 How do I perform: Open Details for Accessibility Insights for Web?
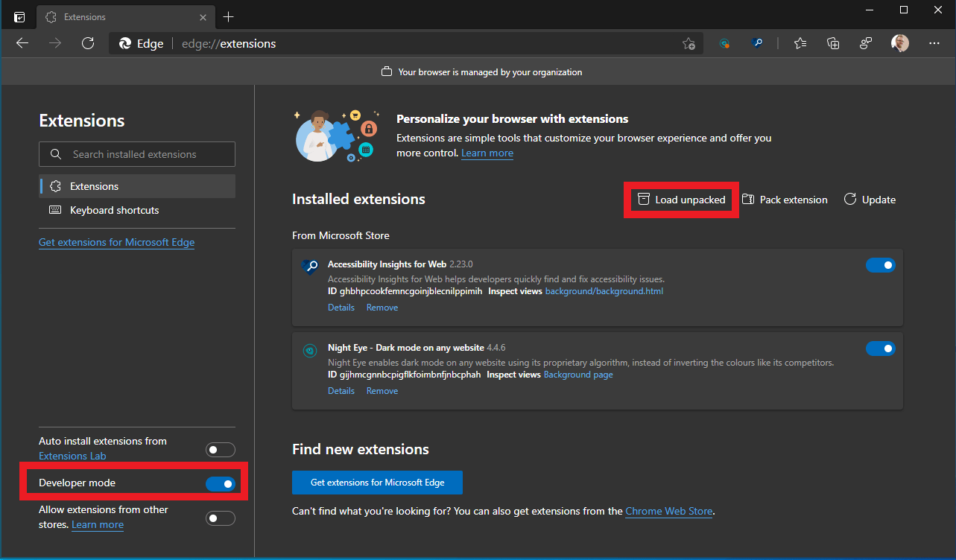point(341,308)
